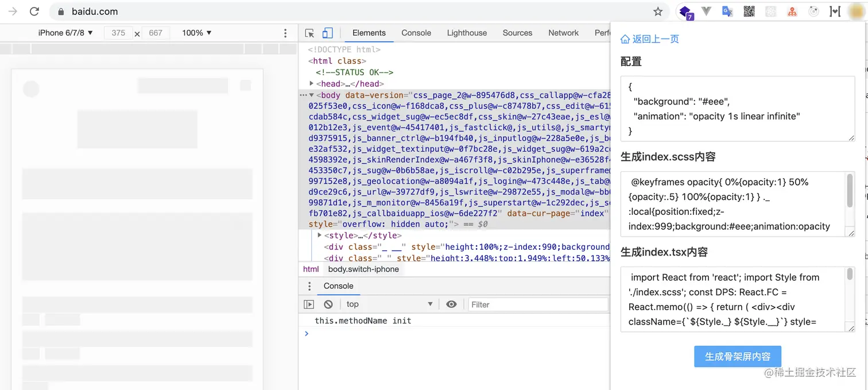The width and height of the screenshot is (868, 390).
Task: Collapse the body element in Elements tree
Action: point(312,95)
